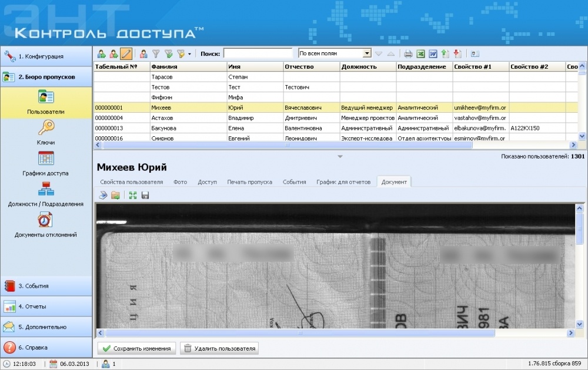Switch to График для отчетов tab

coord(343,182)
